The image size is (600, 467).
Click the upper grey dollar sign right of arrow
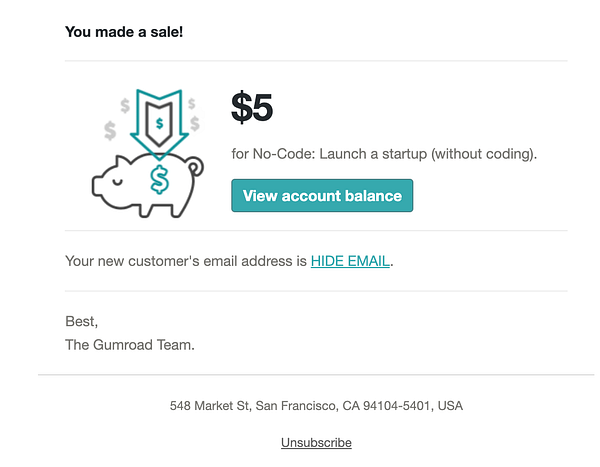[192, 103]
